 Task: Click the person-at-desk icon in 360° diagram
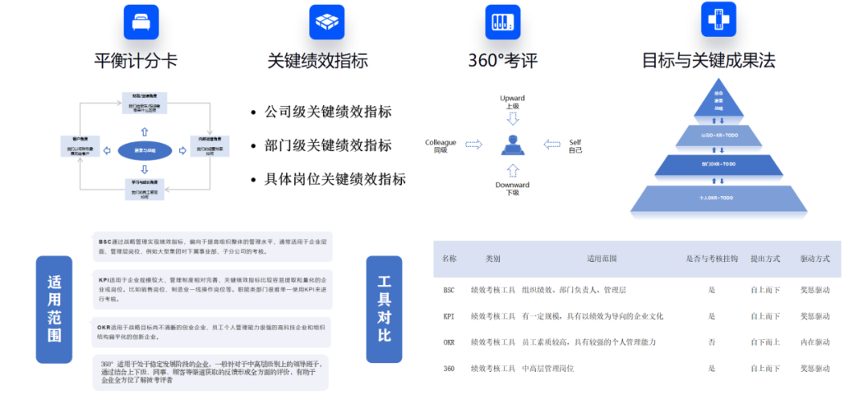(x=513, y=145)
